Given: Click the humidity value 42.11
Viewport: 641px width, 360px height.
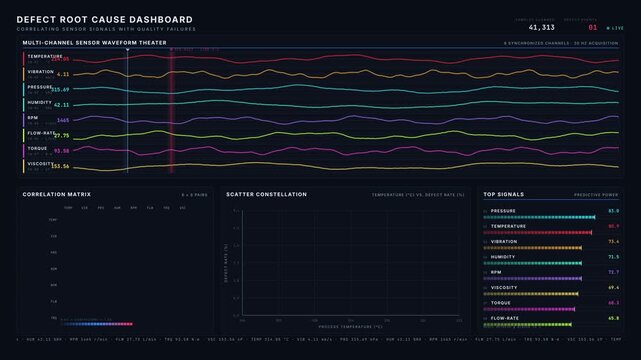Looking at the screenshot, I should (62, 105).
